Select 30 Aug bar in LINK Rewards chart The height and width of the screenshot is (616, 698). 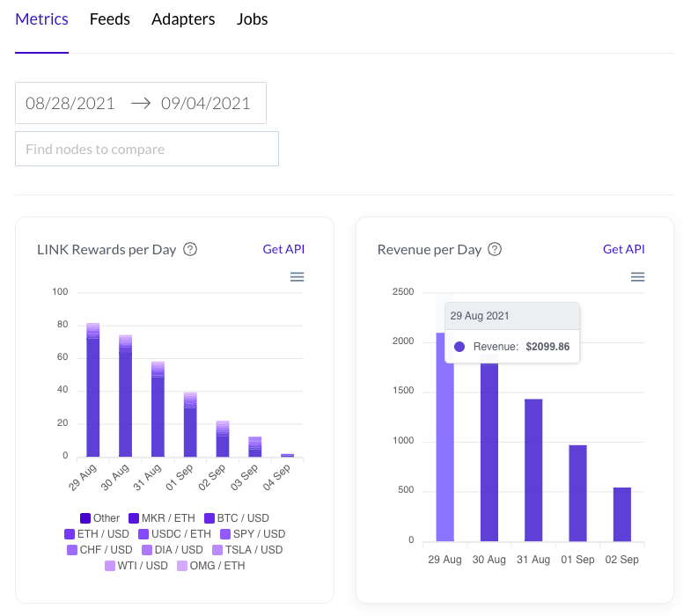[125, 396]
